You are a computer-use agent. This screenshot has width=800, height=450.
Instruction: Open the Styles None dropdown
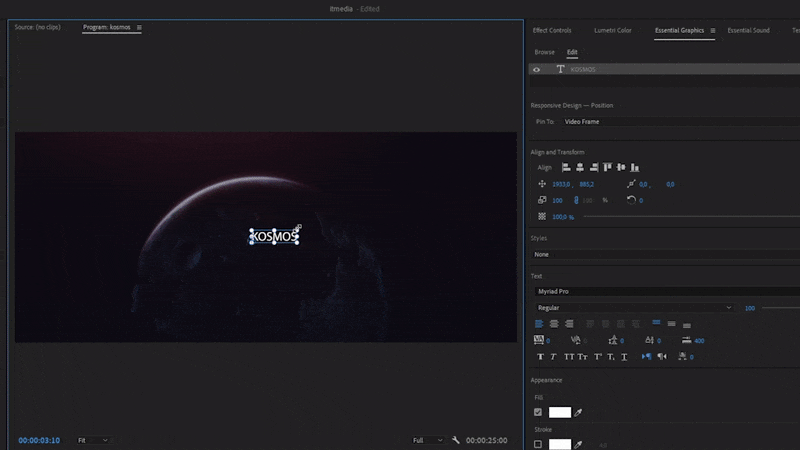click(665, 254)
